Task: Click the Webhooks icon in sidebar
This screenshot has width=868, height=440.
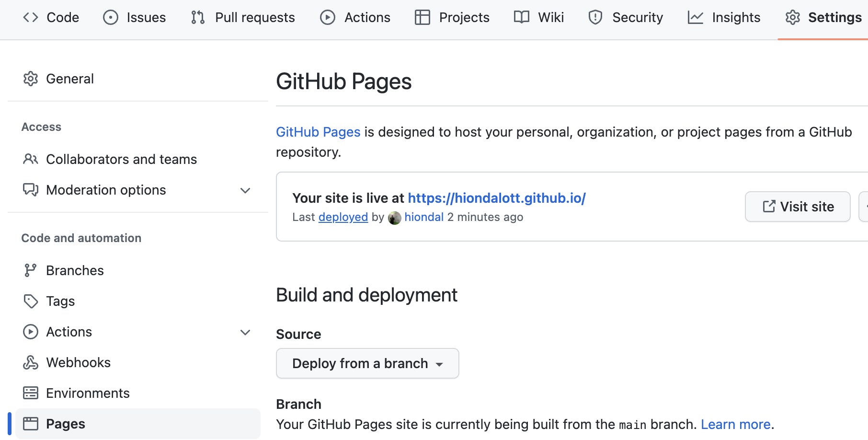Action: pos(31,362)
